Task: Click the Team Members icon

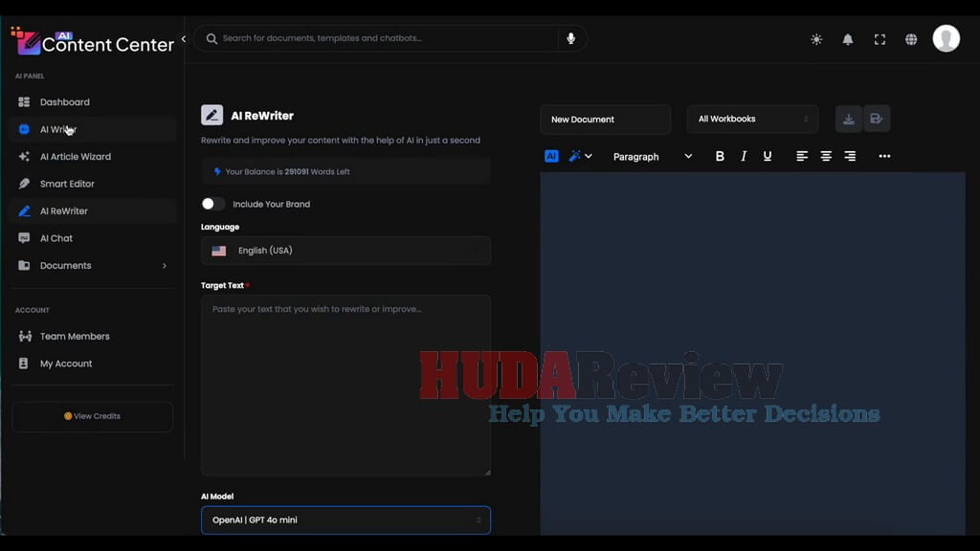Action: (25, 336)
